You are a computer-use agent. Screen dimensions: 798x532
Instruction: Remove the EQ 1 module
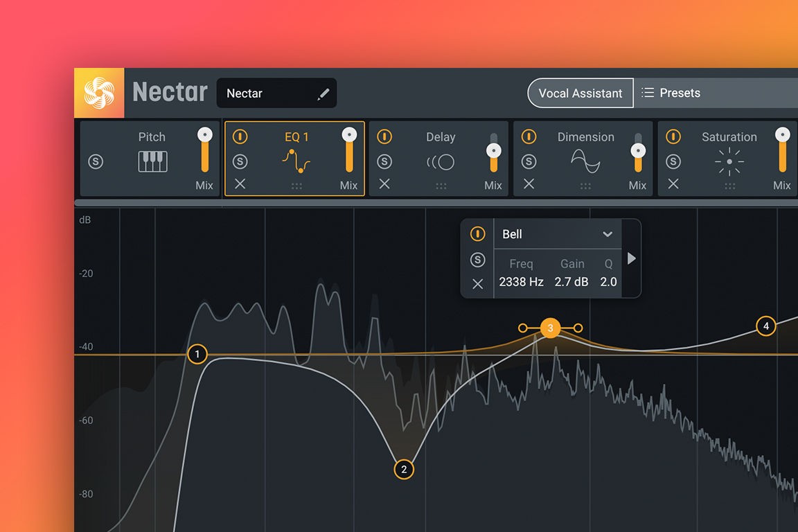(x=240, y=184)
